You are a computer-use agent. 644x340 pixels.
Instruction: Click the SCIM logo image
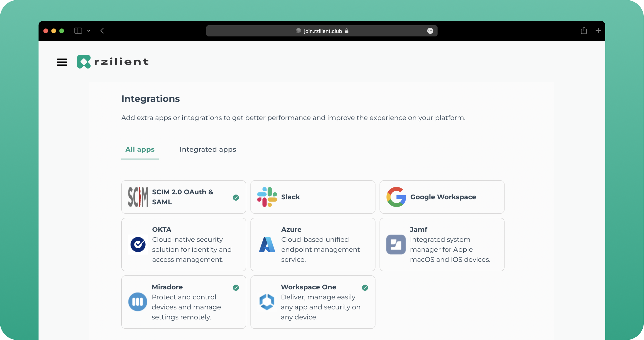click(138, 197)
